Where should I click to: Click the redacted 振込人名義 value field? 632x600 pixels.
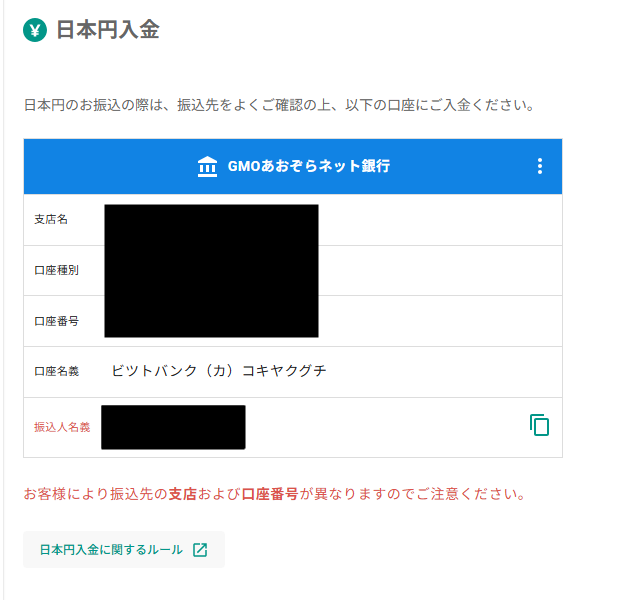click(x=173, y=427)
